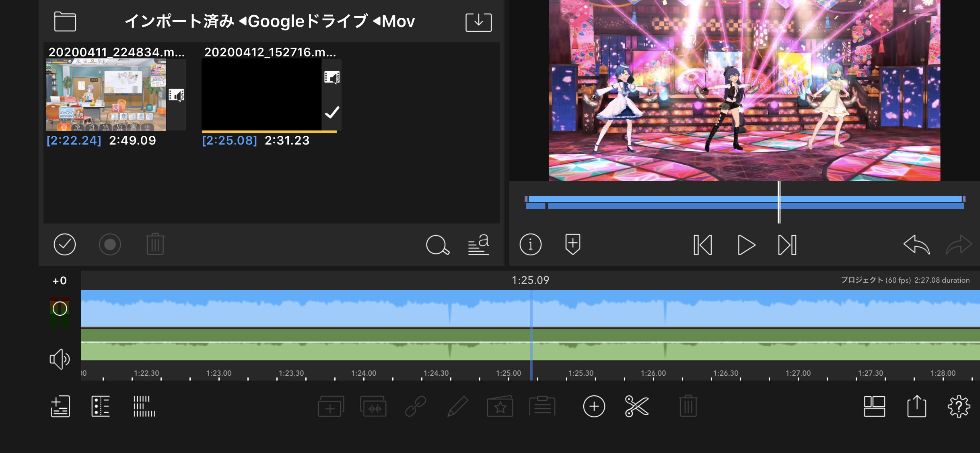Screen dimensions: 980x453
Task: Tap the インポート済み breadcrumb
Action: tap(179, 21)
